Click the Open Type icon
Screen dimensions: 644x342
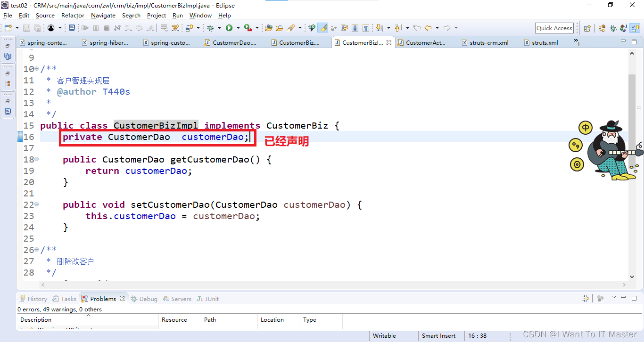(268, 28)
